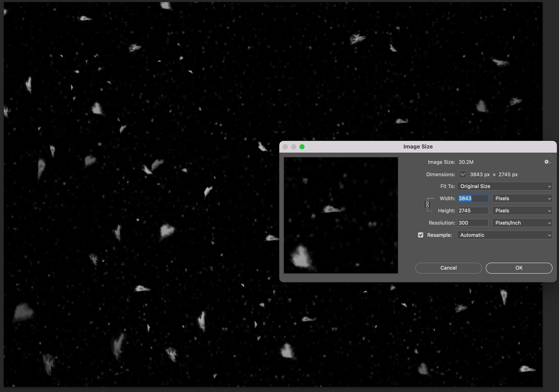Screen dimensions: 559x392
Task: Focus the Width field showing 3843
Action: coord(473,198)
